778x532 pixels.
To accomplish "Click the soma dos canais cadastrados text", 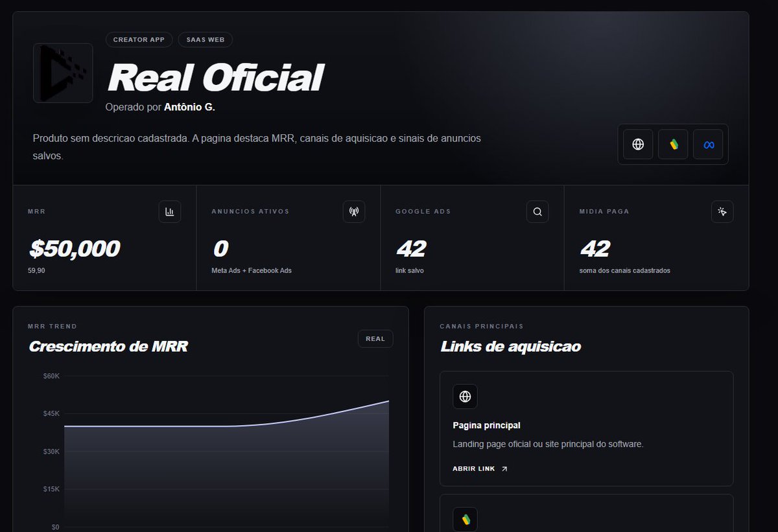I will click(625, 270).
